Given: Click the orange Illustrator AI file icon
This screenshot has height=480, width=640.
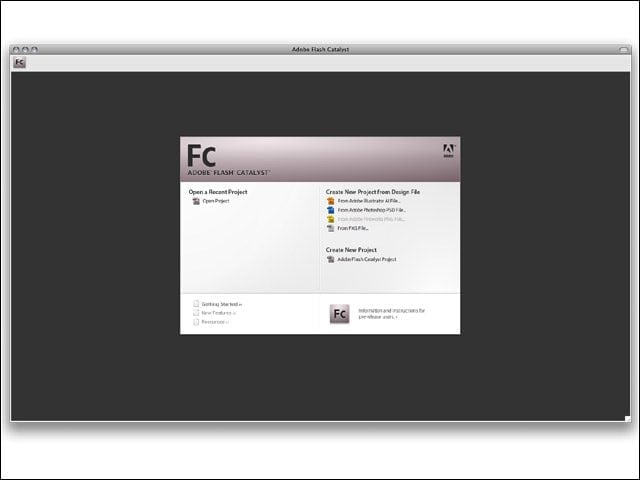Looking at the screenshot, I should [x=331, y=201].
